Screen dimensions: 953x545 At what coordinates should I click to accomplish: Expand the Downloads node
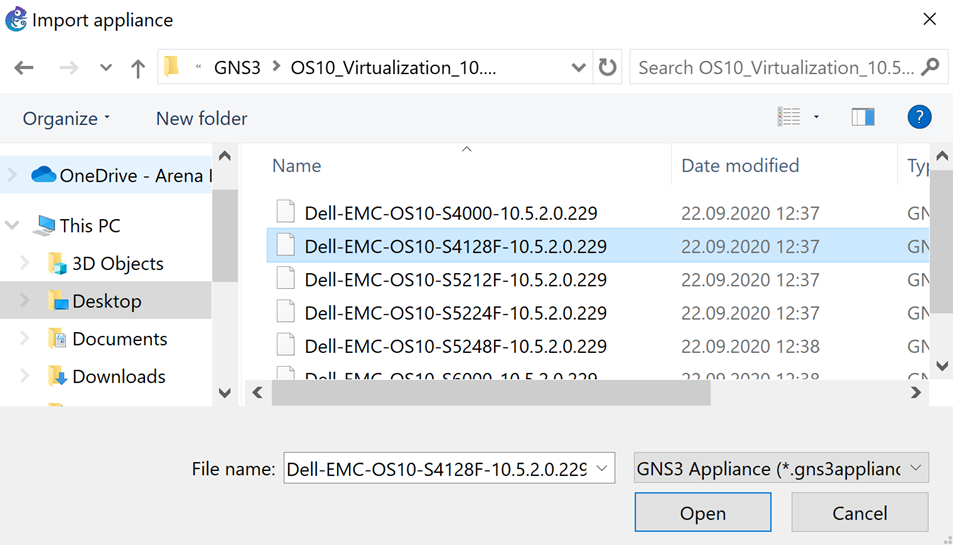[25, 376]
